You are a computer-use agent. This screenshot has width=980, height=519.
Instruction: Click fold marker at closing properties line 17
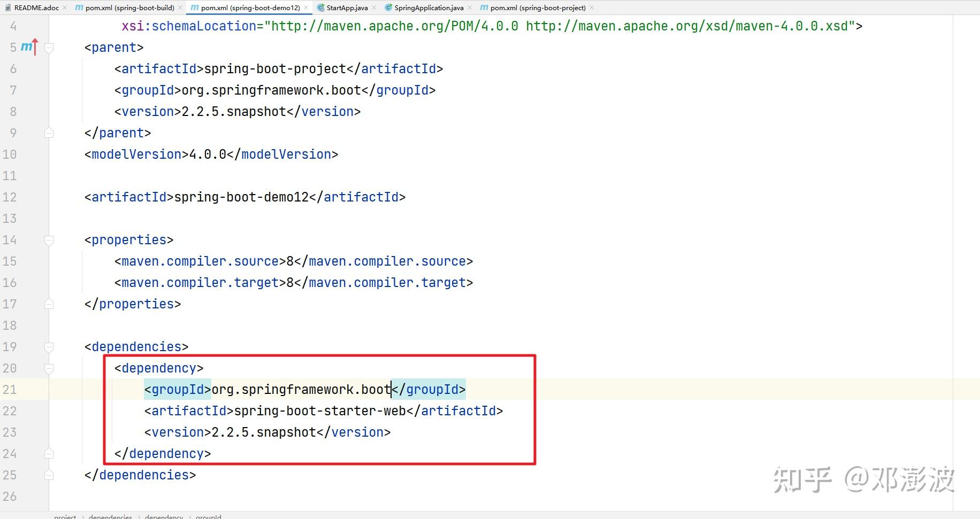[49, 304]
